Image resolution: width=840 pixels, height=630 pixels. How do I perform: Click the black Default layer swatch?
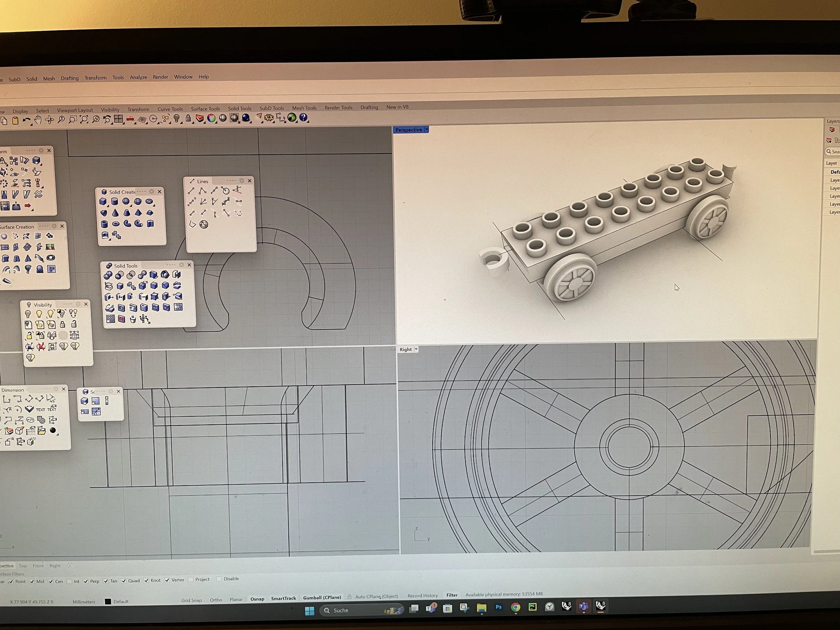click(108, 601)
